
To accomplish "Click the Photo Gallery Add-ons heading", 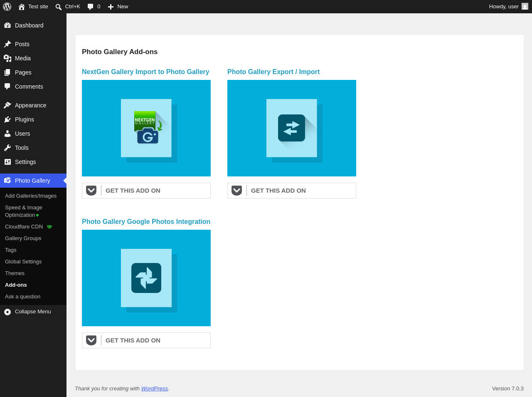I will [x=120, y=52].
